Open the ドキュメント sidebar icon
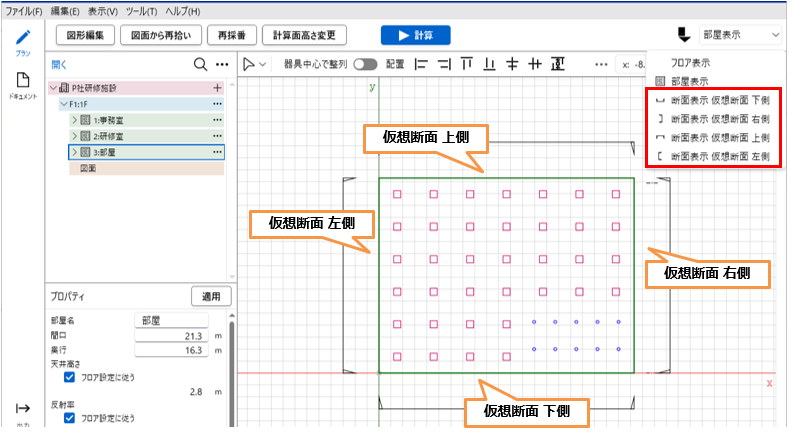This screenshot has width=790, height=436. coord(22,84)
